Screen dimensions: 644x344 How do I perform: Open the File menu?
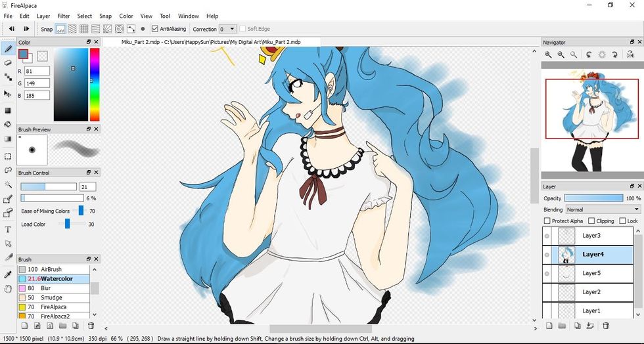[8, 16]
